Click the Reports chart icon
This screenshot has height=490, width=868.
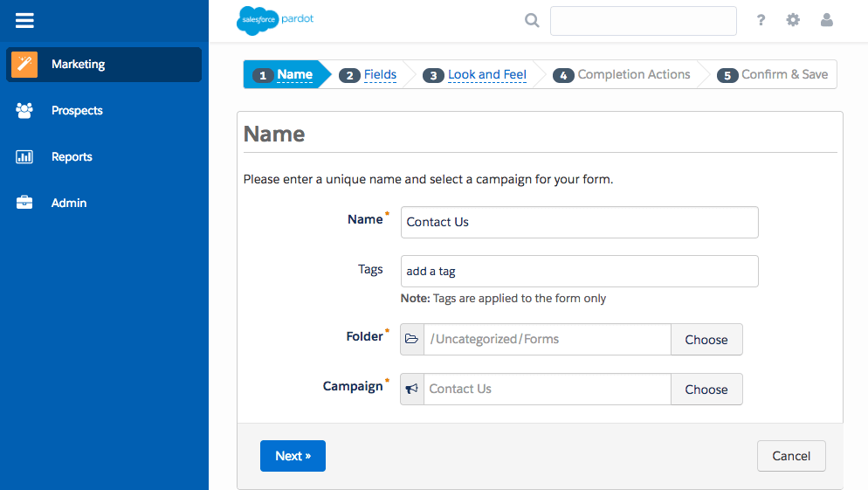(x=24, y=156)
